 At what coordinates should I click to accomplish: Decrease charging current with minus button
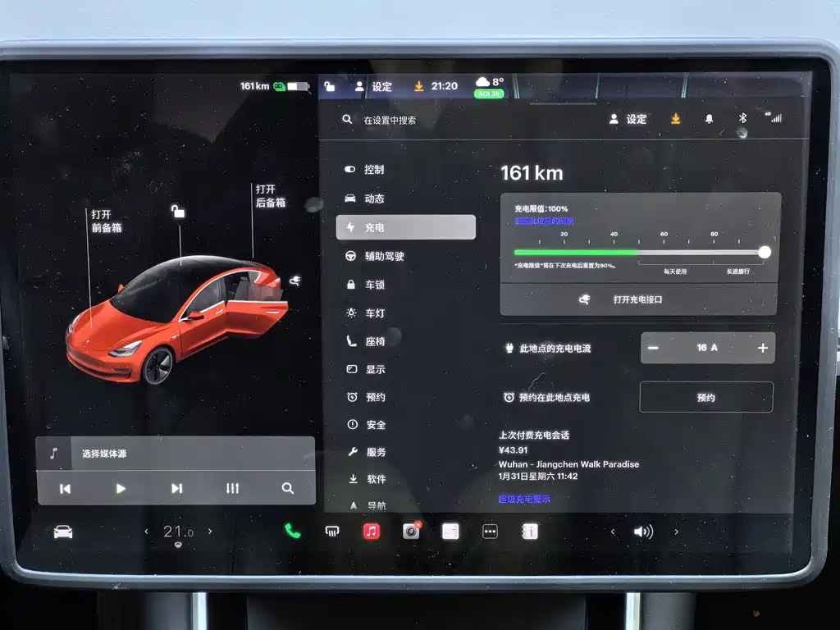[653, 348]
